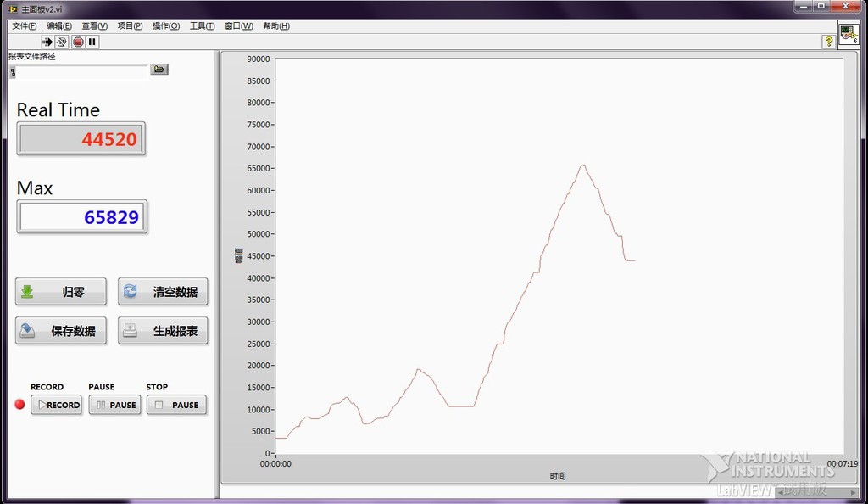Pause execution using the toolbar pause icon
Viewport: 868px width, 504px height.
coord(92,42)
